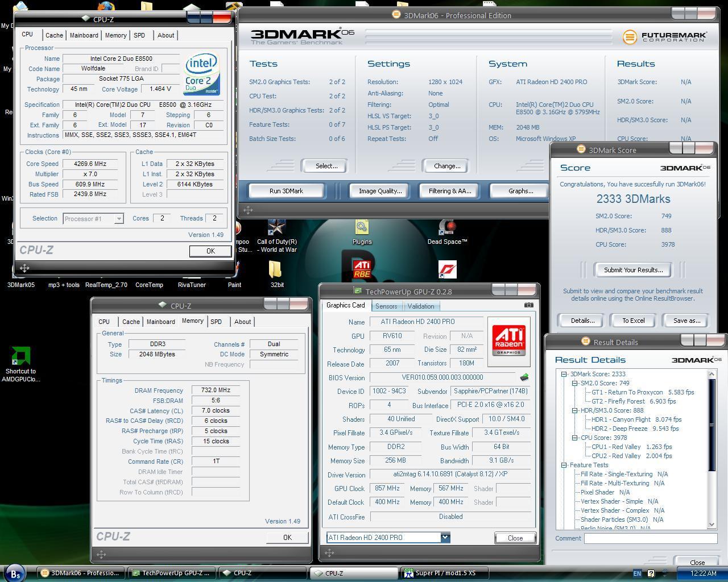Click Close in the GPU-Z window
728x582 pixels.
coord(515,538)
